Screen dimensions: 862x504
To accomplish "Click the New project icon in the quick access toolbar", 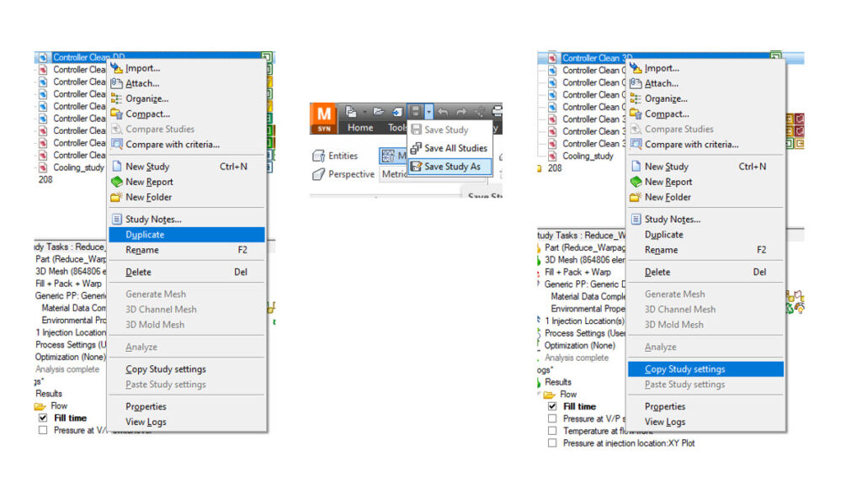I will 351,112.
